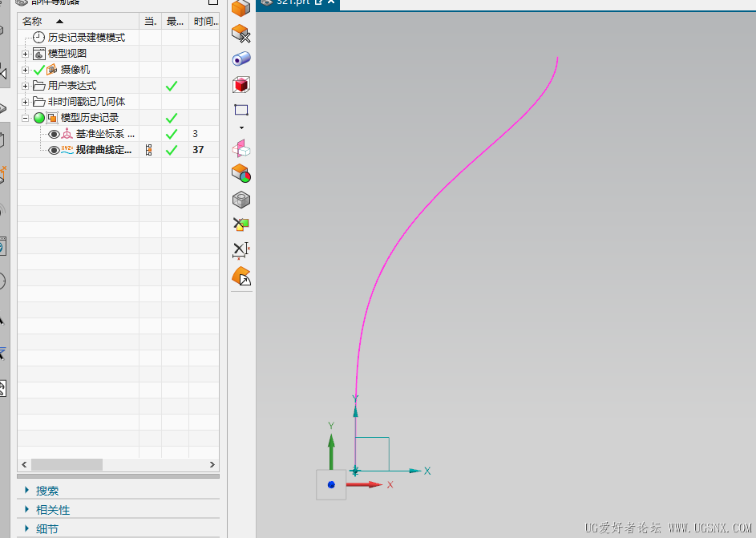Open the measure distance tool icon
The width and height of the screenshot is (756, 538).
coord(241,250)
